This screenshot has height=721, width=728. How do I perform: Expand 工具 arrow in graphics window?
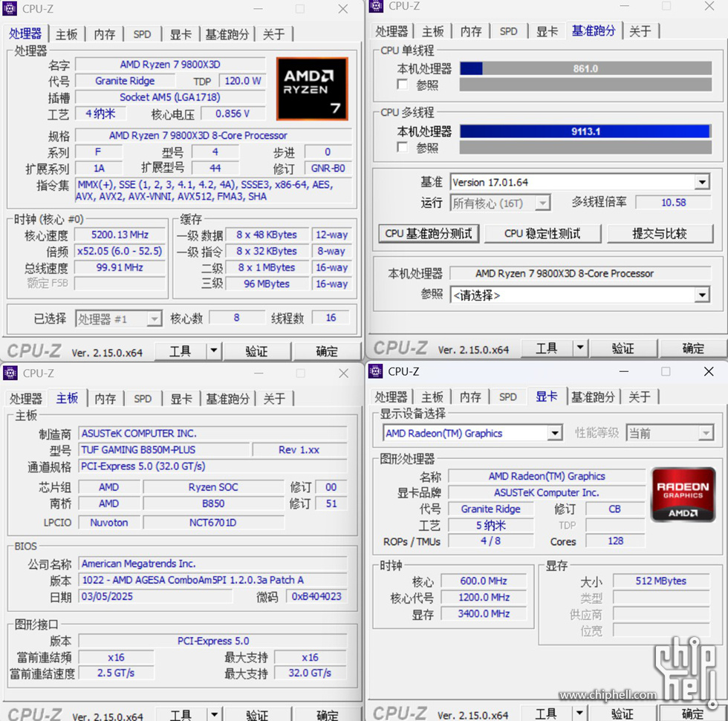point(580,713)
